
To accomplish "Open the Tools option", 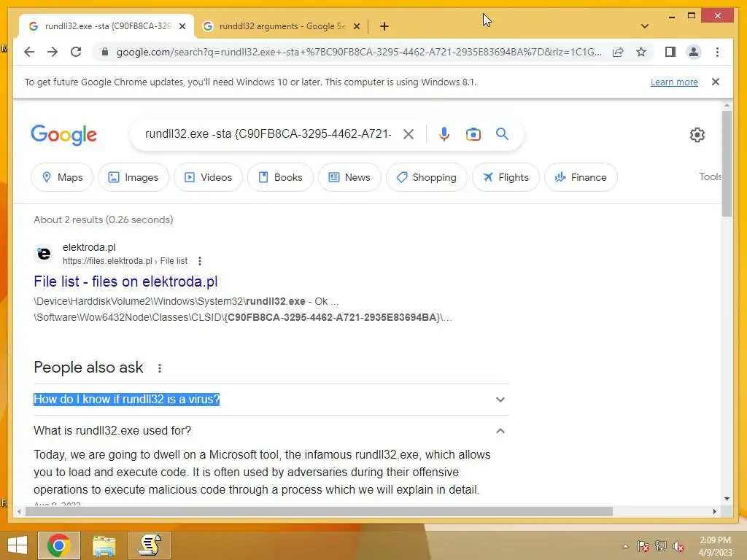I will point(710,176).
